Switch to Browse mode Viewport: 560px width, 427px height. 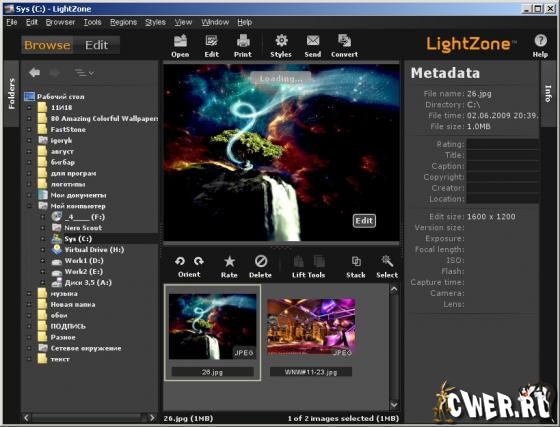tap(47, 45)
